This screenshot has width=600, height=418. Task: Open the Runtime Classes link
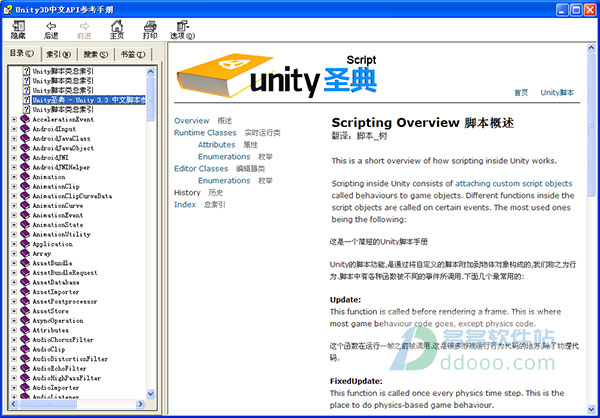click(205, 133)
